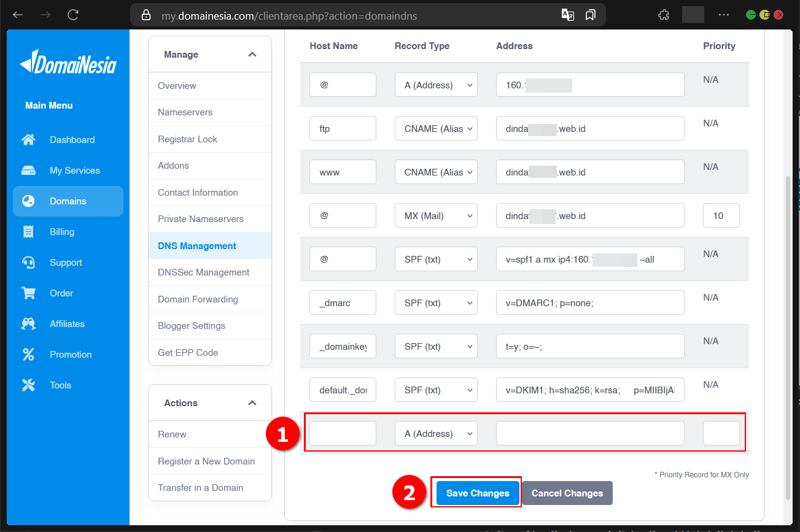The width and height of the screenshot is (800, 532).
Task: Open the Record Type dropdown in the new record row
Action: tap(436, 433)
